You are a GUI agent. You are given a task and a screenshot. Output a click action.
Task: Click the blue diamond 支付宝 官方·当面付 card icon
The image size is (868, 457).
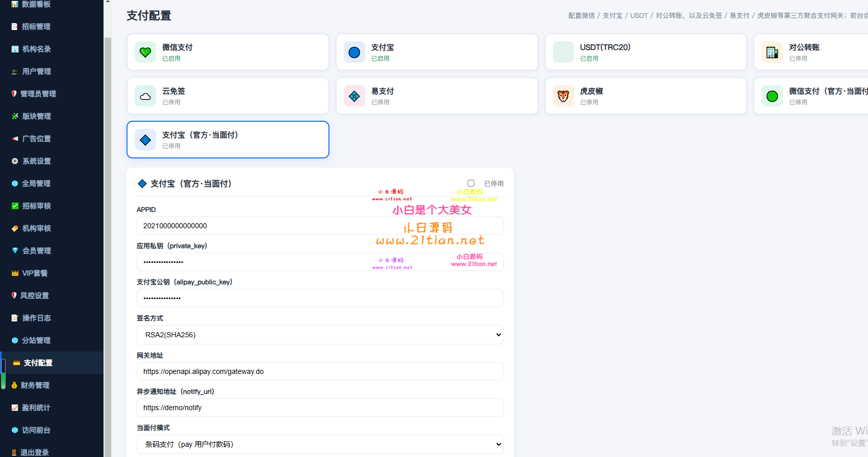(145, 140)
